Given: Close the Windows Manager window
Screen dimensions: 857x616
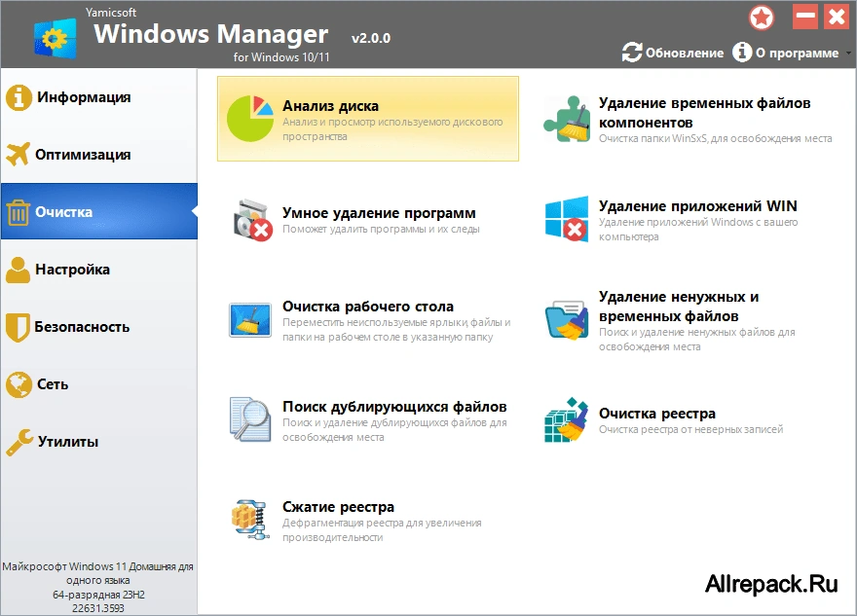Looking at the screenshot, I should 837,17.
